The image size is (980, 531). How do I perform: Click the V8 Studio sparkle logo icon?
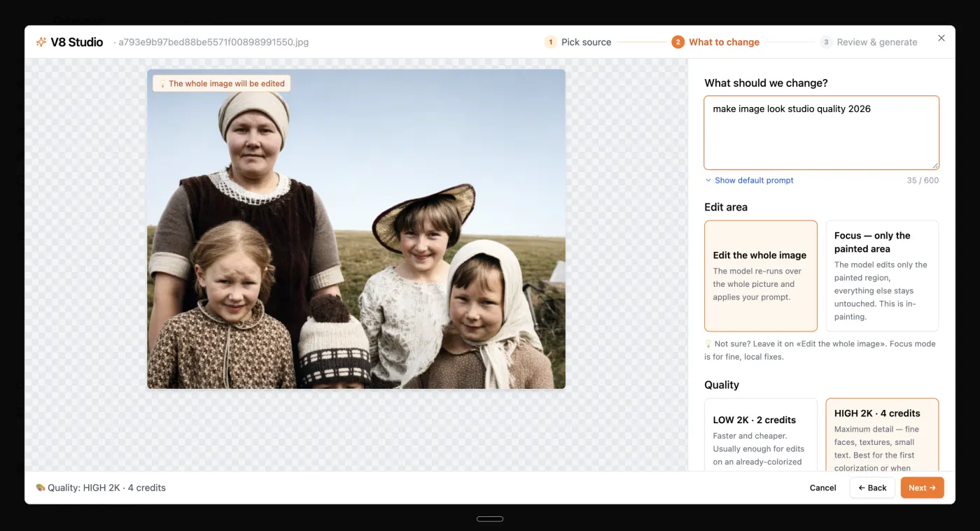coord(41,42)
